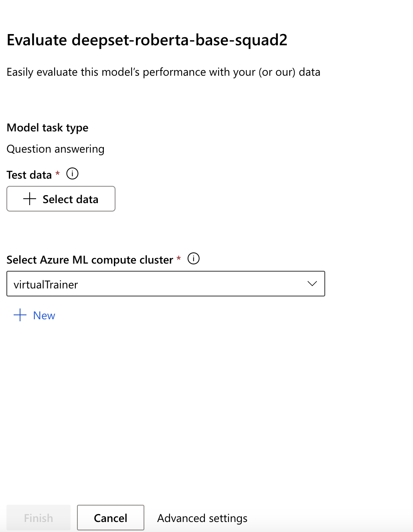Click the Test data field label

coord(29,175)
